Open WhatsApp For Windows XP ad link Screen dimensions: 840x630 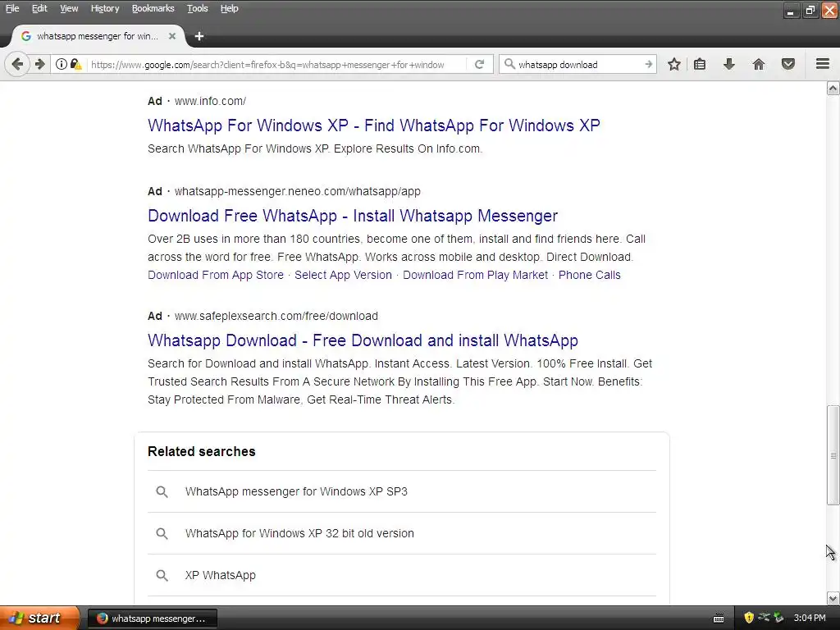[x=373, y=126]
